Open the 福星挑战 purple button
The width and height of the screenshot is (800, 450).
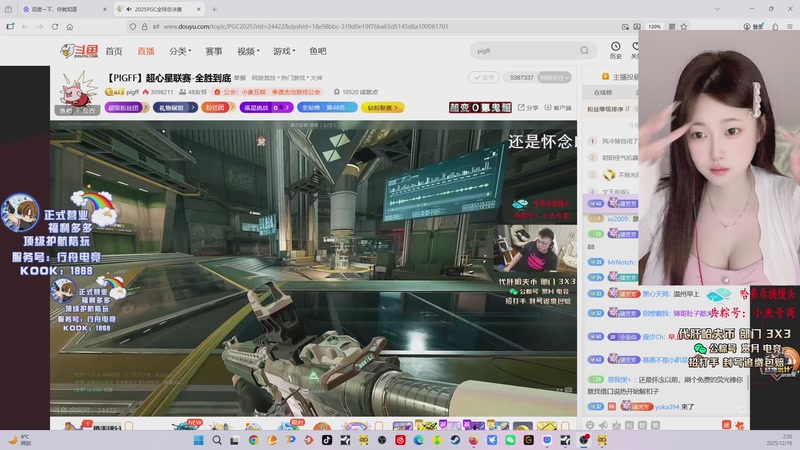pyautogui.click(x=266, y=108)
